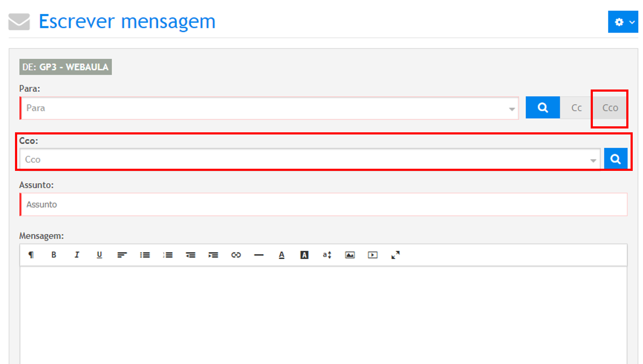Open the Para recipient dropdown arrow

(512, 109)
